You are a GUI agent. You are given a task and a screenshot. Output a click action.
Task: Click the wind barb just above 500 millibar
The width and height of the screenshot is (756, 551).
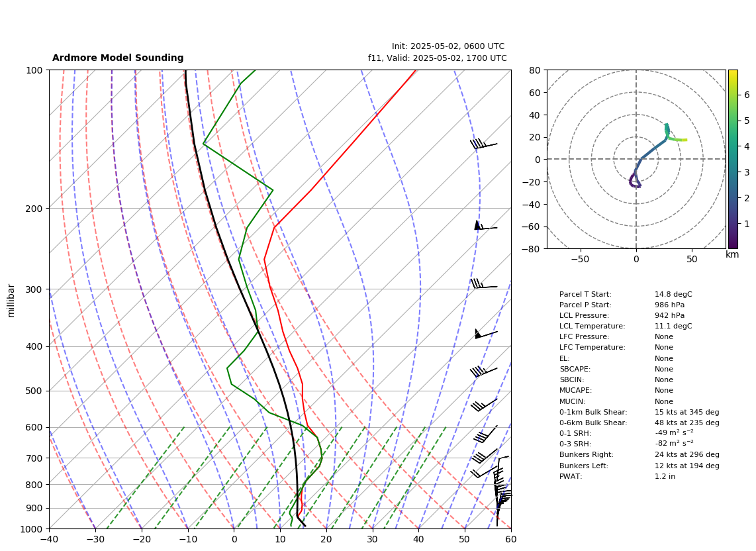[x=484, y=372]
